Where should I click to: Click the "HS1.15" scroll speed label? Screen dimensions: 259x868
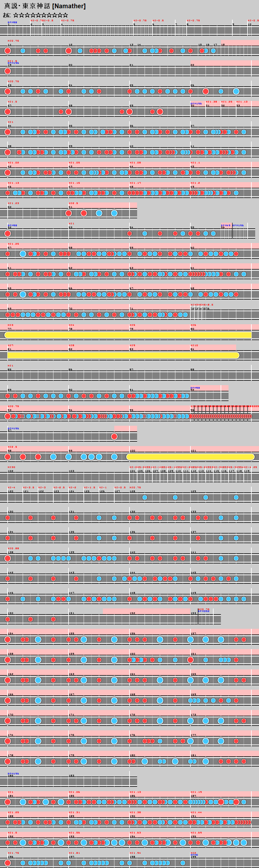(74, 183)
